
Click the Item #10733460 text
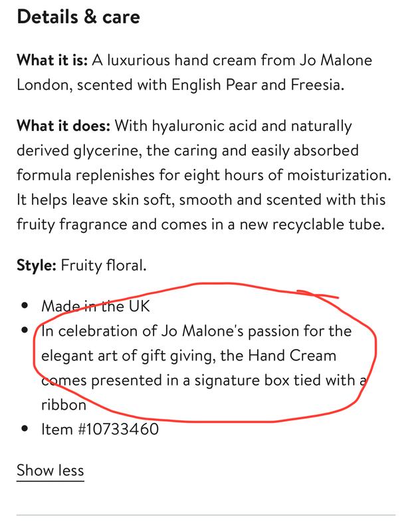pyautogui.click(x=100, y=429)
